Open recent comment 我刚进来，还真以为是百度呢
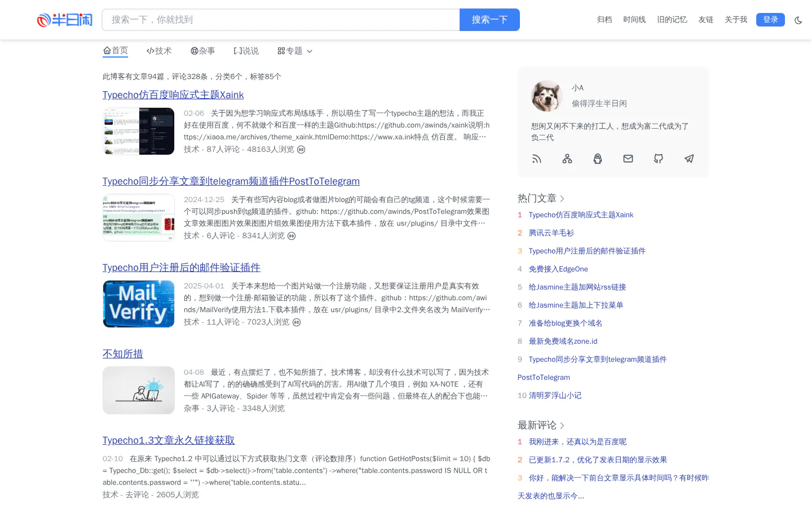Viewport: 812px width, 508px height. point(577,442)
